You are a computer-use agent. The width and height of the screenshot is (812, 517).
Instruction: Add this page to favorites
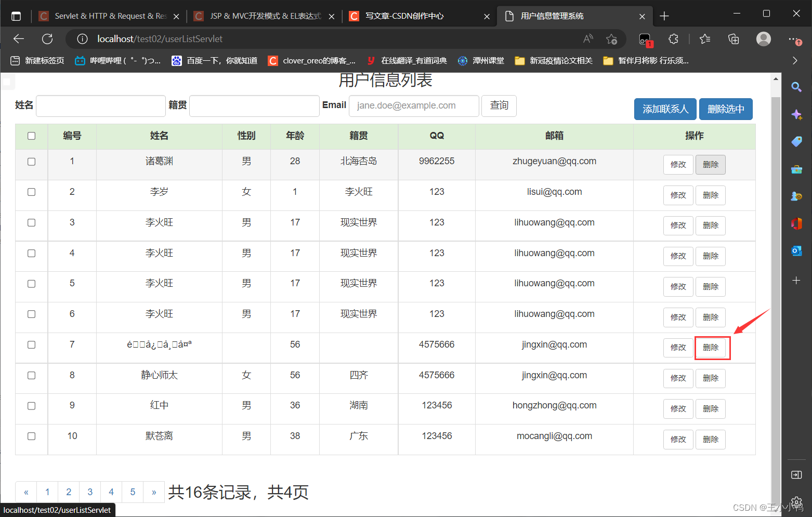(611, 39)
